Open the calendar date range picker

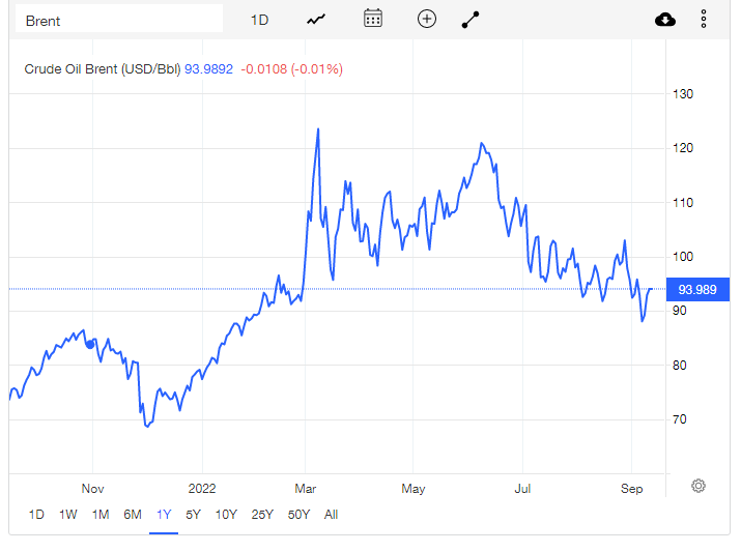373,19
